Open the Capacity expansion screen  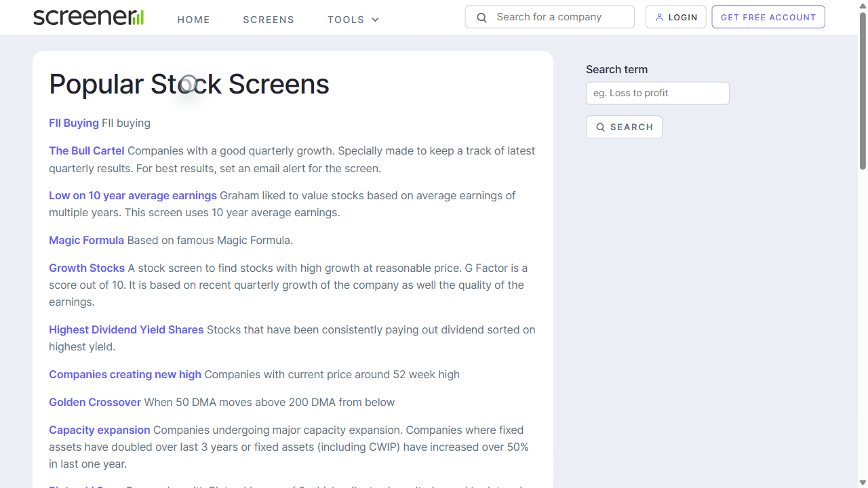(x=99, y=430)
